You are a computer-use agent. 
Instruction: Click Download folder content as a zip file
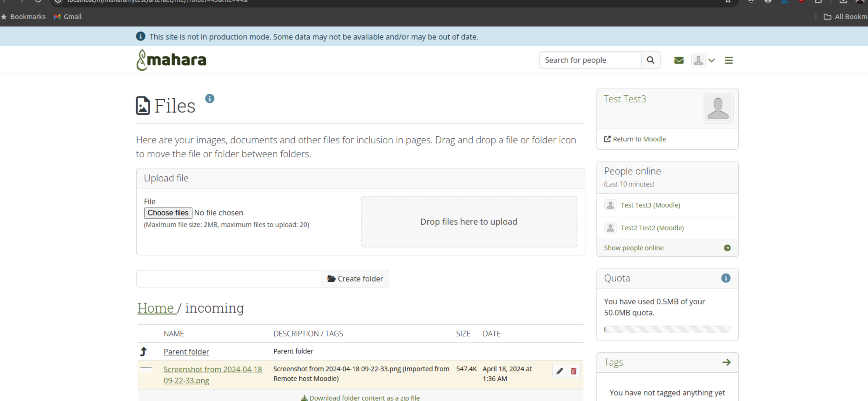click(361, 398)
